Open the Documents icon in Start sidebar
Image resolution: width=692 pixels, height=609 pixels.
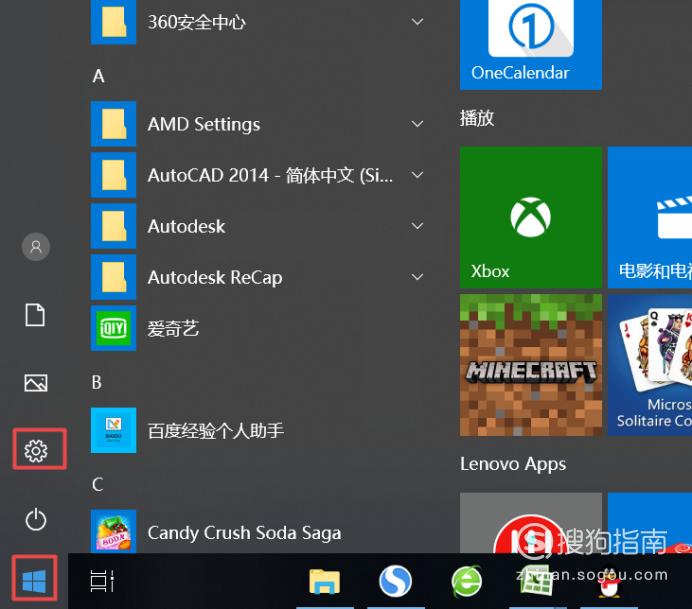pyautogui.click(x=35, y=315)
